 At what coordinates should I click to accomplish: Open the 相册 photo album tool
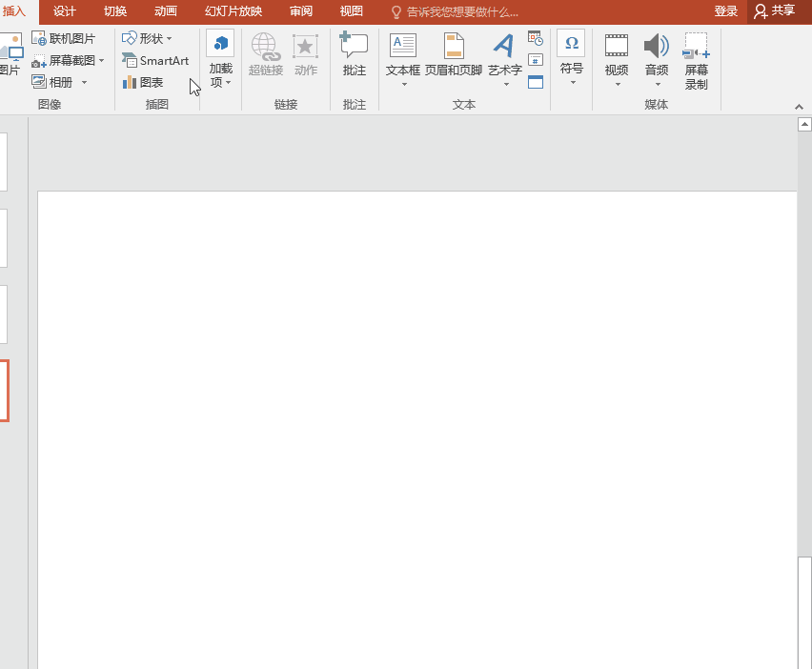(52, 82)
